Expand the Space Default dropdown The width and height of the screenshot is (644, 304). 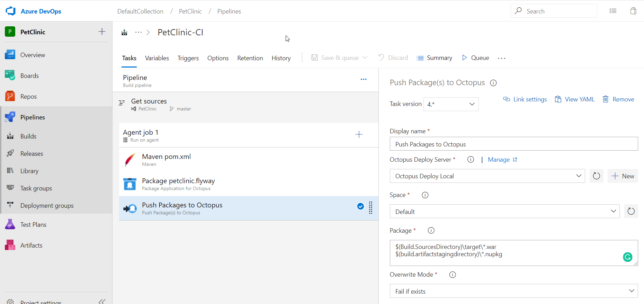tap(504, 211)
